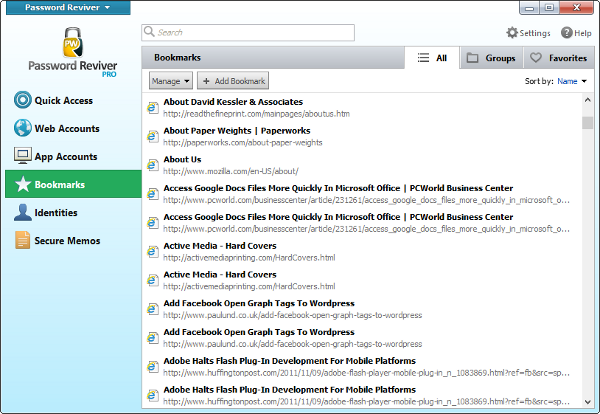Open the Password Reviver title menu dropdown

tap(68, 7)
